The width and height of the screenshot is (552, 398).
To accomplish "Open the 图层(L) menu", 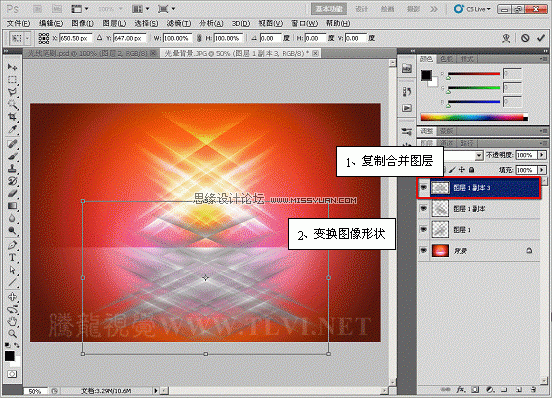I will [114, 23].
